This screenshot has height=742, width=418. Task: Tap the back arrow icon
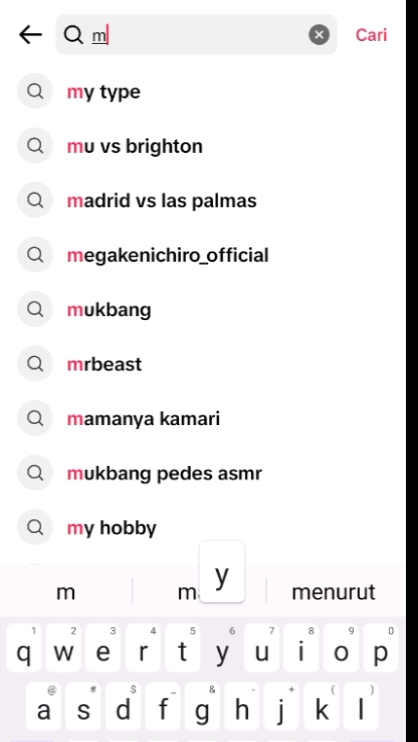[31, 35]
